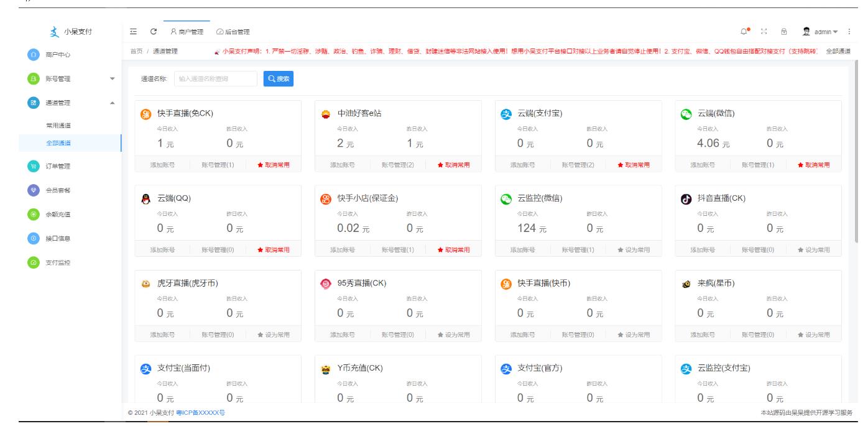Click the page vertical scrollbar
The image size is (868, 426).
click(x=857, y=151)
